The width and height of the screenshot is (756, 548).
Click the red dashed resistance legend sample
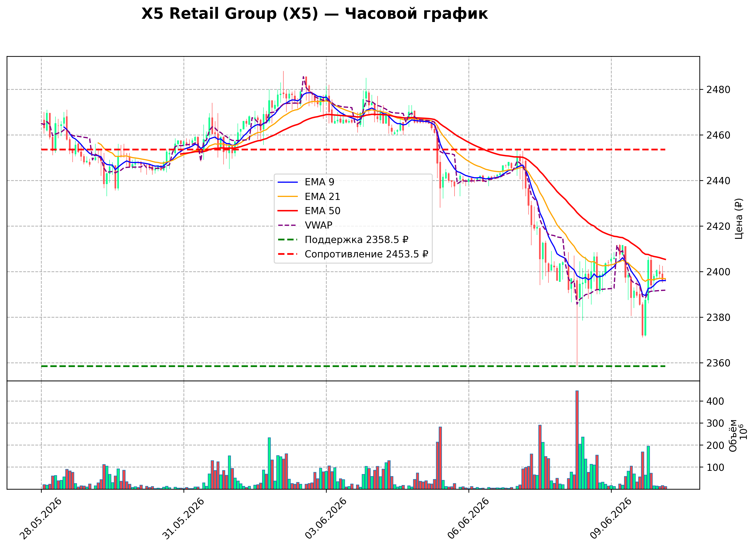287,254
